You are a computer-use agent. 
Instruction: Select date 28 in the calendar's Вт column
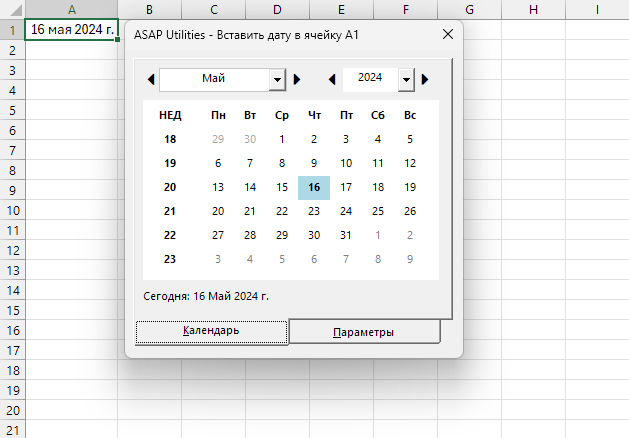point(250,235)
